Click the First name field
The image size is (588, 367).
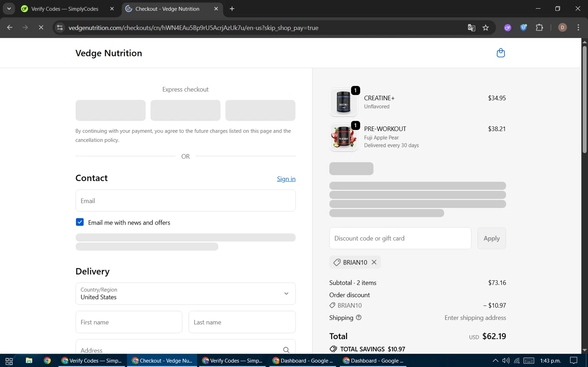coord(129,322)
